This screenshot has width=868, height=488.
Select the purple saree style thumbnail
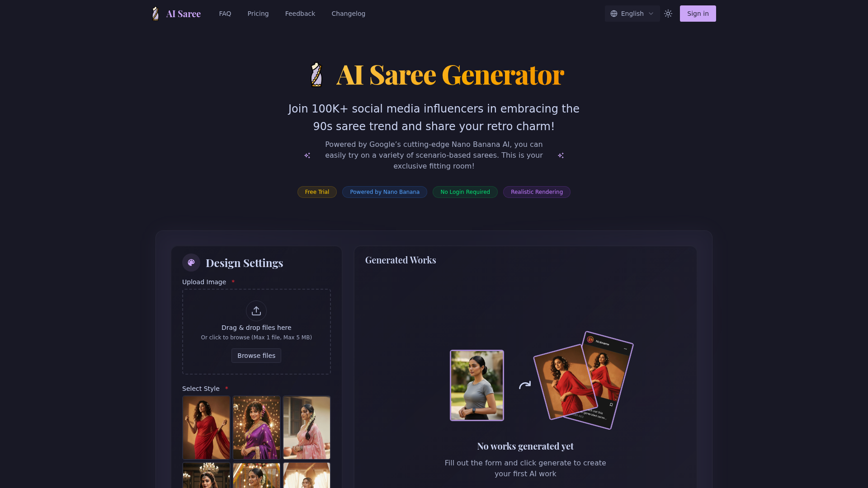click(x=256, y=427)
